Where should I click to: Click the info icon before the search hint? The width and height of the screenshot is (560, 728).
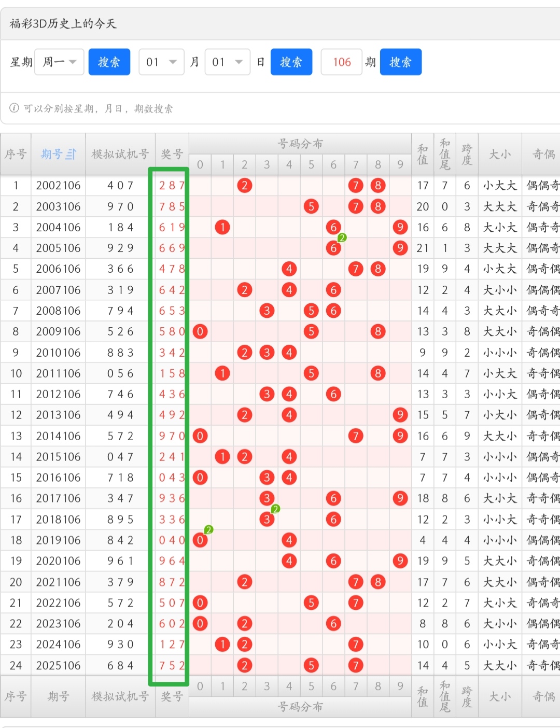click(x=14, y=108)
